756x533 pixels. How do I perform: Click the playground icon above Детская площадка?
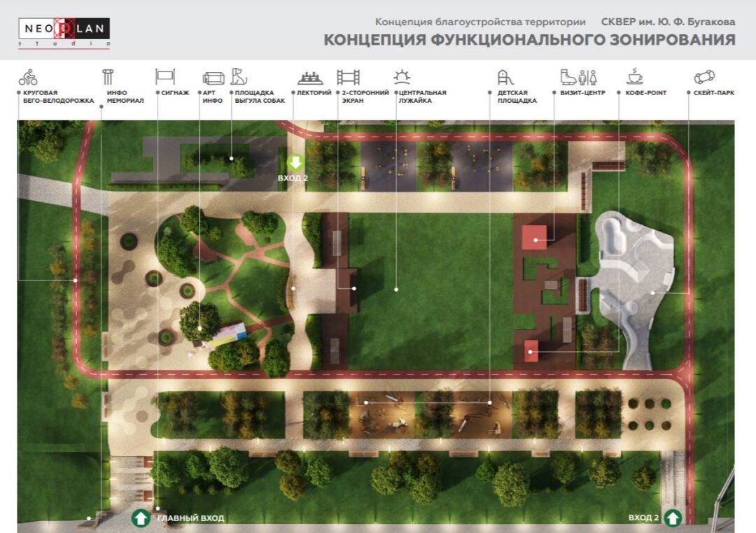click(505, 77)
